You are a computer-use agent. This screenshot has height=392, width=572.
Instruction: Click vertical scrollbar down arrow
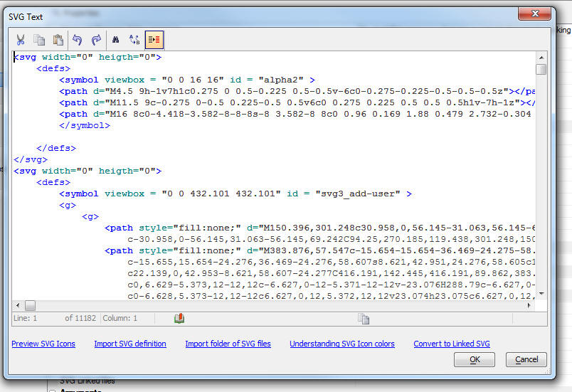pos(541,294)
